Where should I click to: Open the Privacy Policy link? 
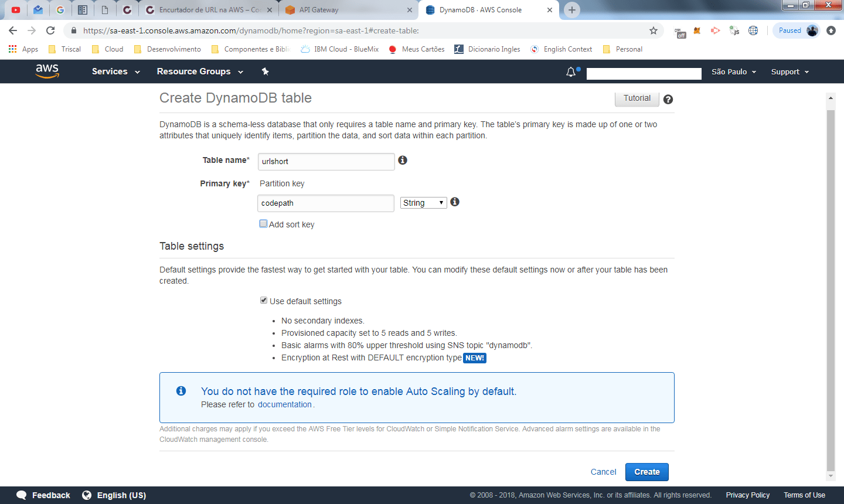(x=748, y=495)
